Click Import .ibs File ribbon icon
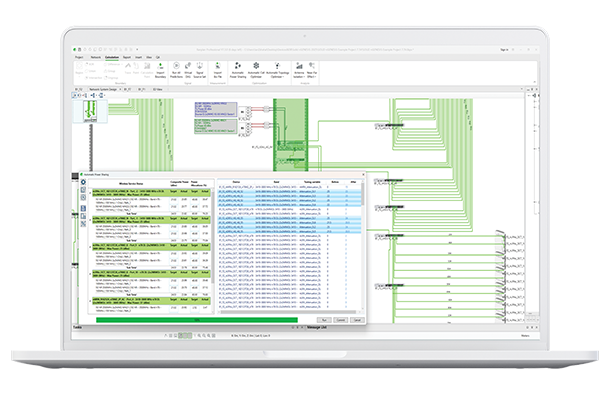 (x=218, y=70)
